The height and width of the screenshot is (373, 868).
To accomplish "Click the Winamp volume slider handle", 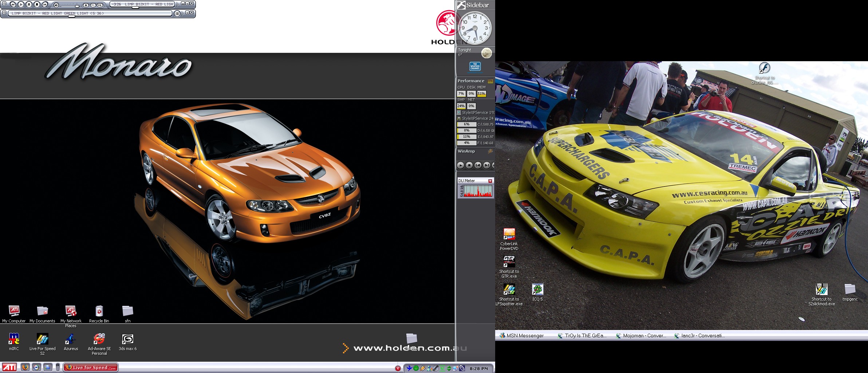I will 77,6.
